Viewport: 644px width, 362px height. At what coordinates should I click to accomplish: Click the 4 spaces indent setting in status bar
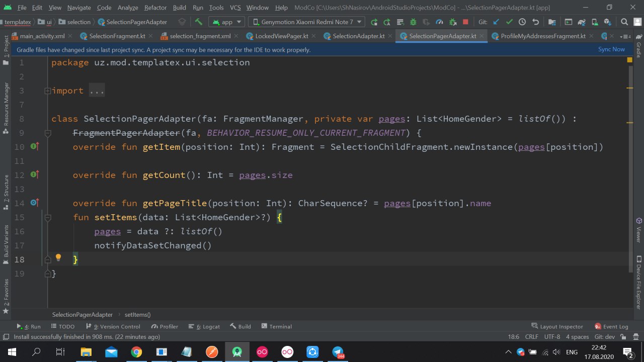point(577,337)
